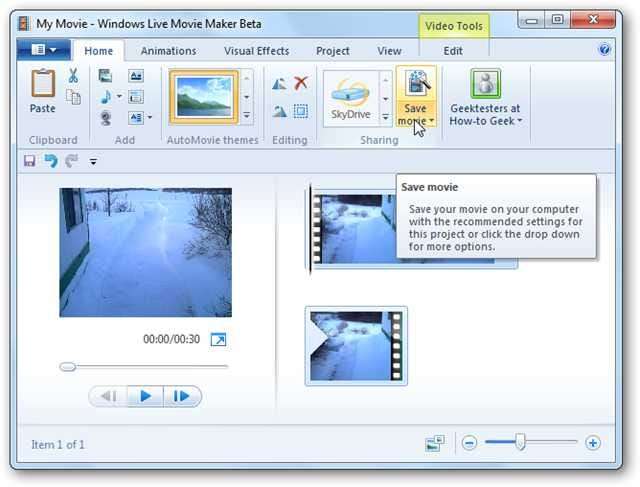Image resolution: width=640 pixels, height=487 pixels.
Task: Undo the last action in quick access toolbar
Action: pos(50,161)
